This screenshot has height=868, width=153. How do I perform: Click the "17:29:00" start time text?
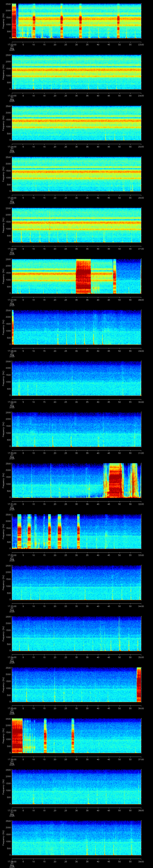[x=12, y=402]
